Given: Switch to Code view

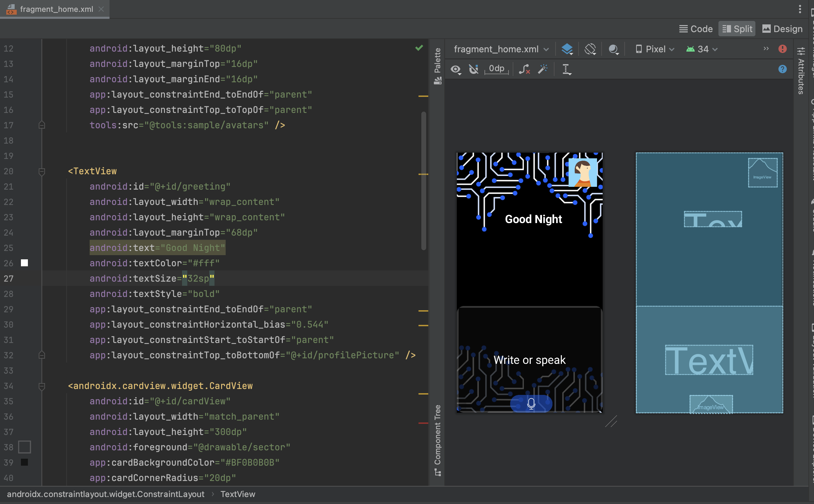Looking at the screenshot, I should tap(696, 29).
